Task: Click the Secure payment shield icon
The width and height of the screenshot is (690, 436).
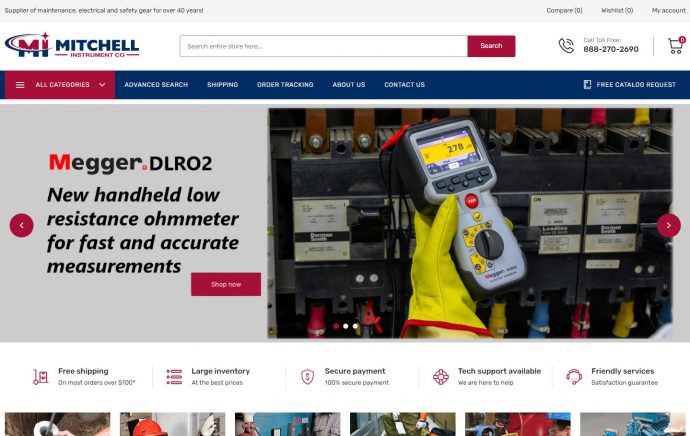Action: click(x=307, y=377)
